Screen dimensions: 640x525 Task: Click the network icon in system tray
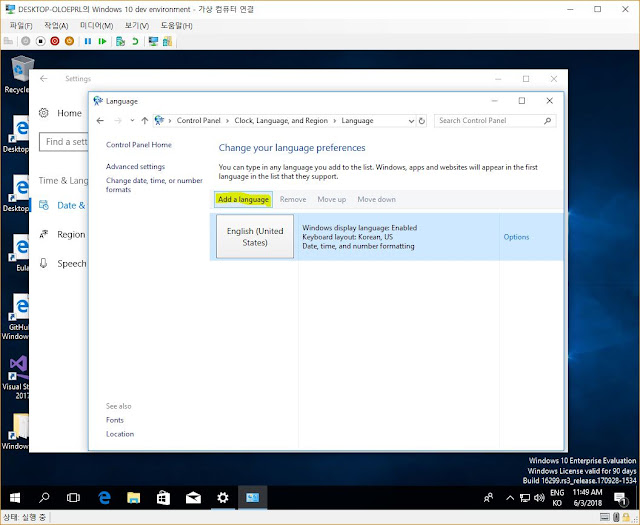click(524, 498)
